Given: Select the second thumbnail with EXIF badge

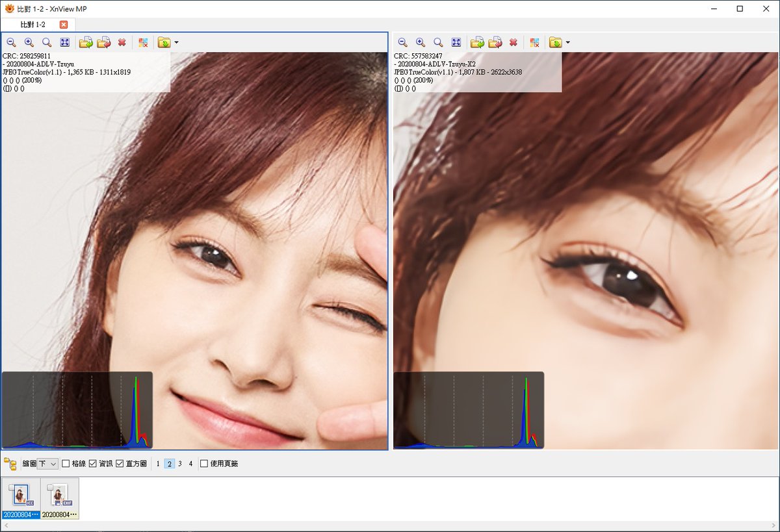Looking at the screenshot, I should pyautogui.click(x=60, y=498).
